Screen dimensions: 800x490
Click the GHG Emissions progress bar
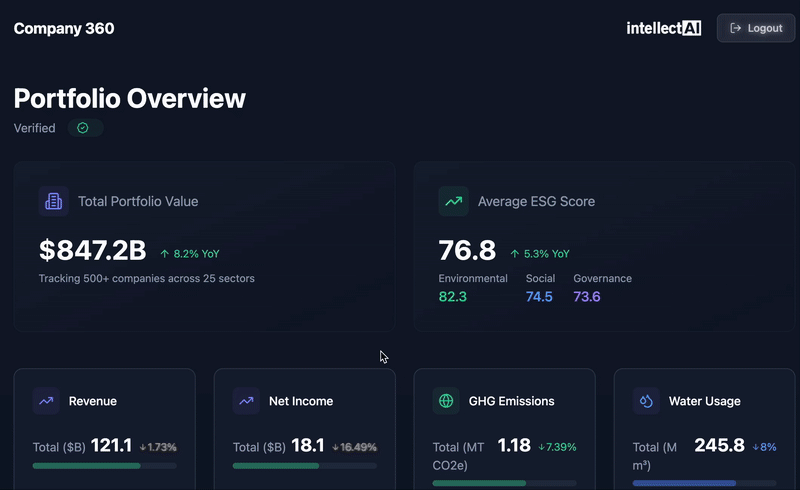[x=504, y=483]
